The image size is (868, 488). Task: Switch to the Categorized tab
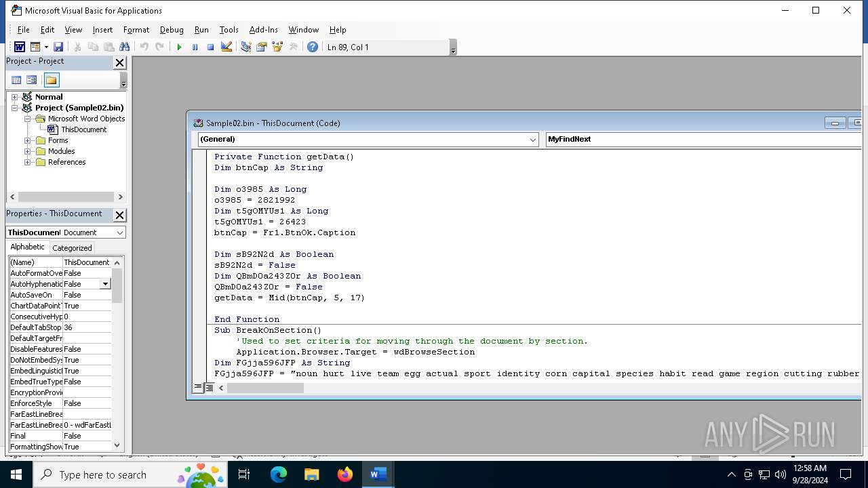[72, 248]
